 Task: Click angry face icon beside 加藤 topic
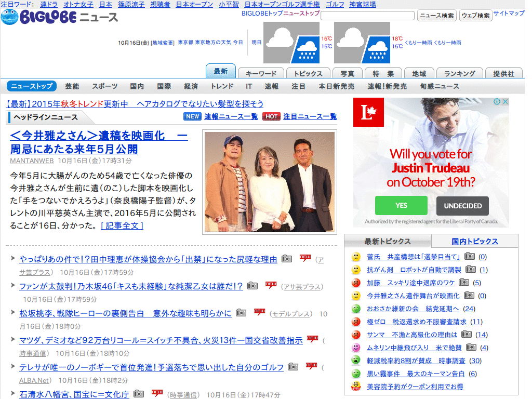(356, 283)
